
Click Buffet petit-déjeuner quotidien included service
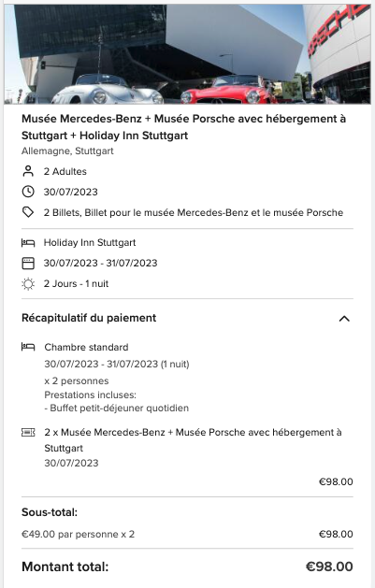coord(117,408)
